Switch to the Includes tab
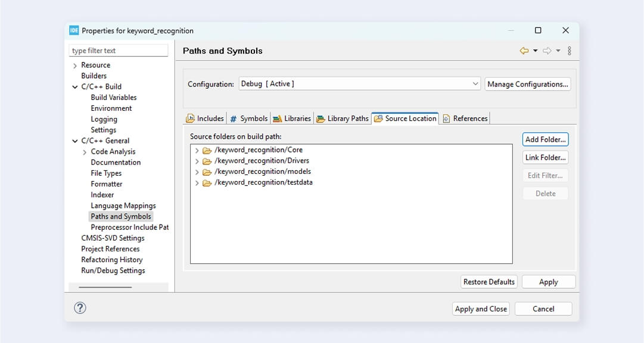644x343 pixels. coord(205,119)
